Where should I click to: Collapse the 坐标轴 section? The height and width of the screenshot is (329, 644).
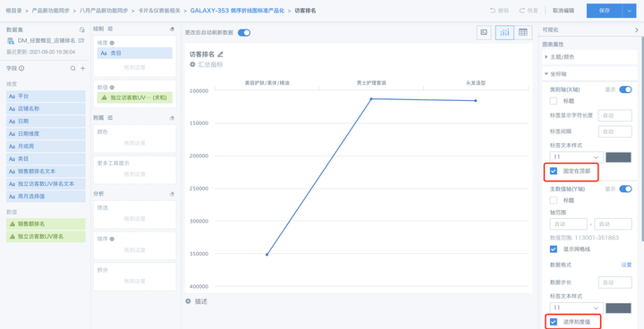(589, 74)
